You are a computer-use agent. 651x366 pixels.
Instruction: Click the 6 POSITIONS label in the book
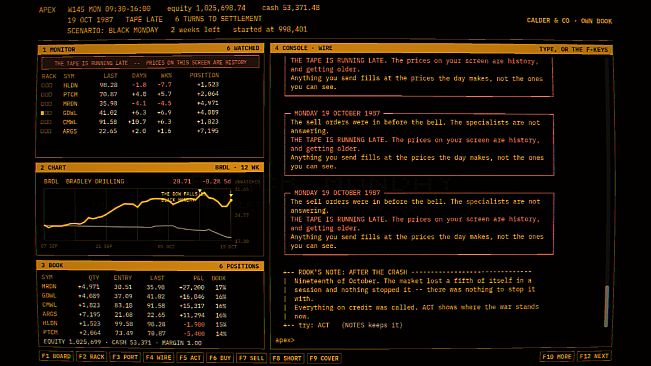point(239,266)
